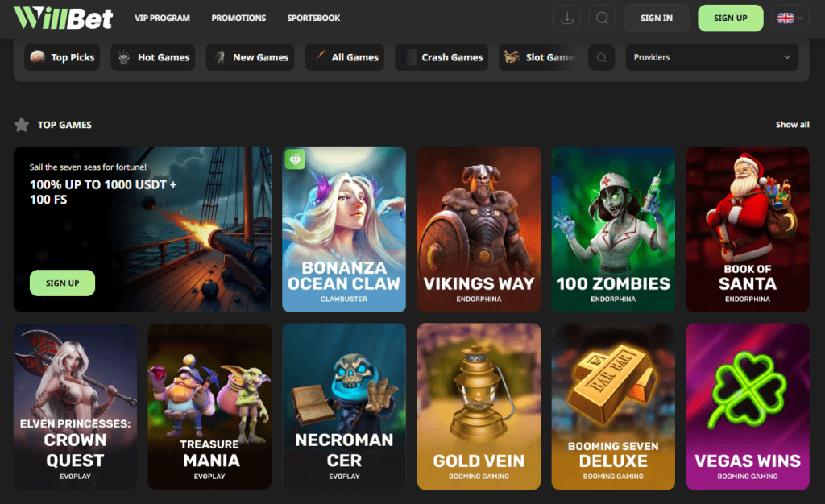Select the All Games tab
Viewport: 825px width, 504px height.
click(x=345, y=57)
